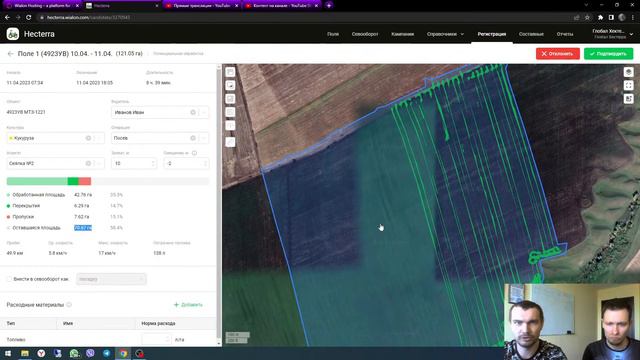This screenshot has height=360, width=640.
Task: Bookmark this page with star icon
Action: (x=587, y=18)
